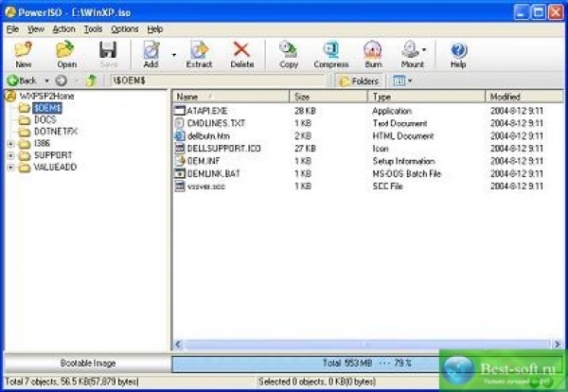Select the I386 folder icon
Image resolution: width=568 pixels, height=392 pixels.
tap(25, 144)
